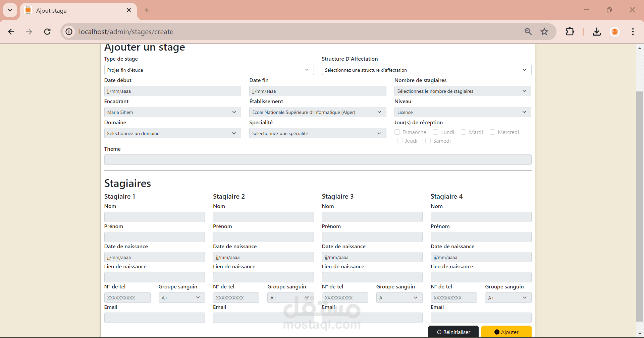Image resolution: width=644 pixels, height=338 pixels.
Task: Check the Dimanche reception day checkbox
Action: (397, 132)
